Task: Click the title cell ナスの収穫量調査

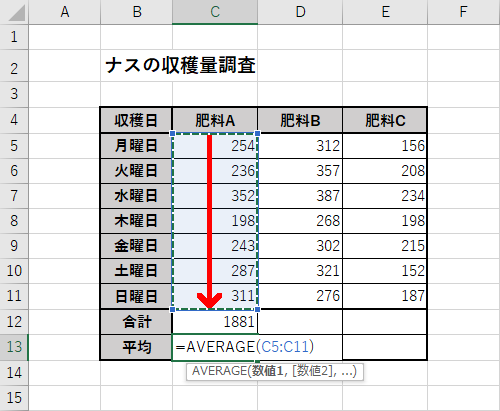Action: 180,65
